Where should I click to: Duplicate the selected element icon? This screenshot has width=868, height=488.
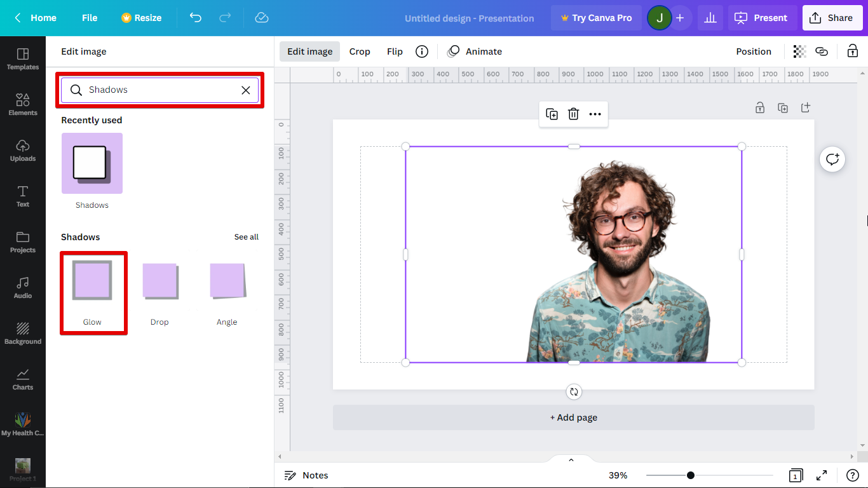552,114
